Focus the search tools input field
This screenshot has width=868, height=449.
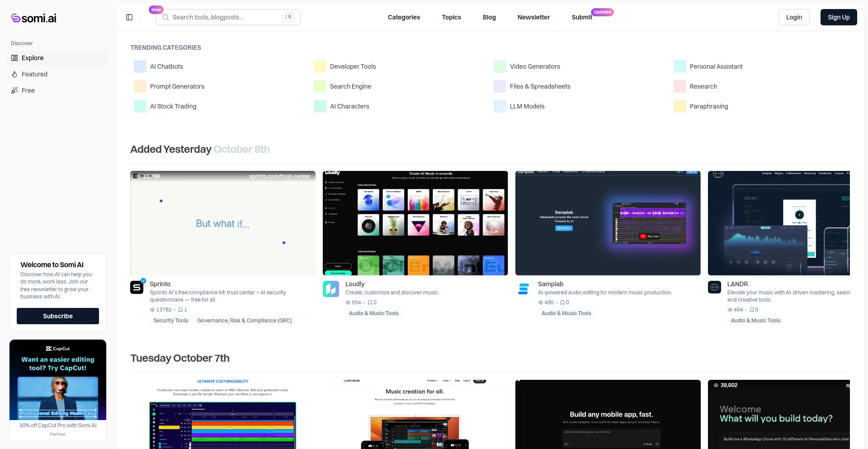pyautogui.click(x=225, y=17)
